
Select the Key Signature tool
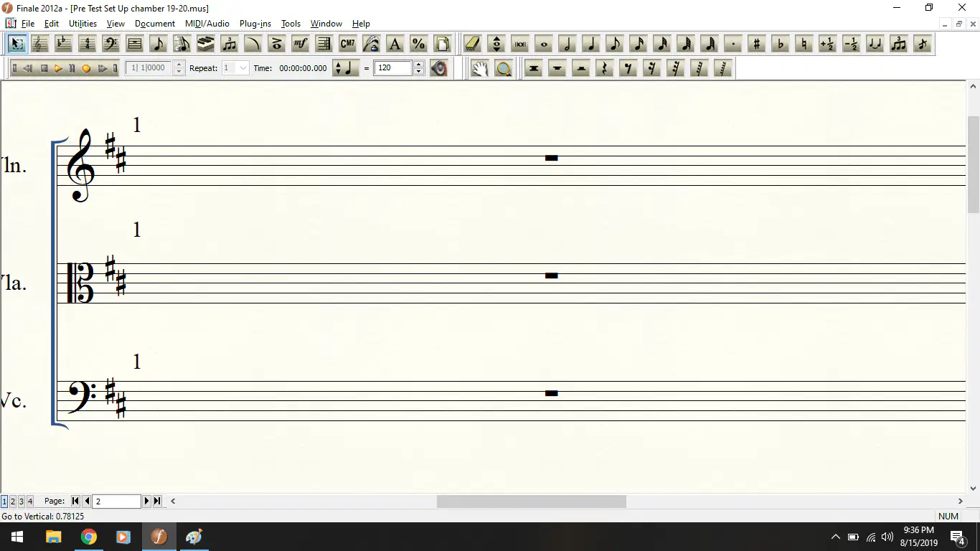tap(63, 44)
